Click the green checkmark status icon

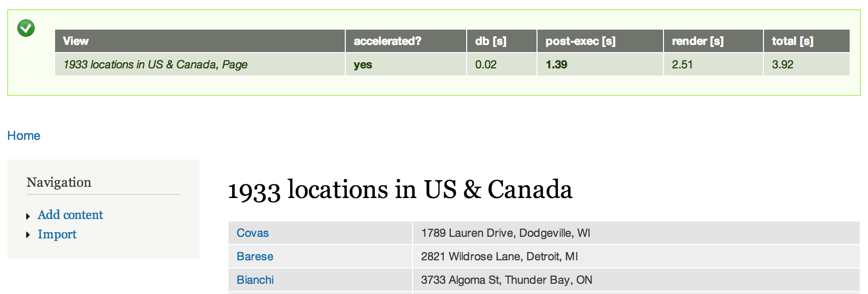pos(26,28)
